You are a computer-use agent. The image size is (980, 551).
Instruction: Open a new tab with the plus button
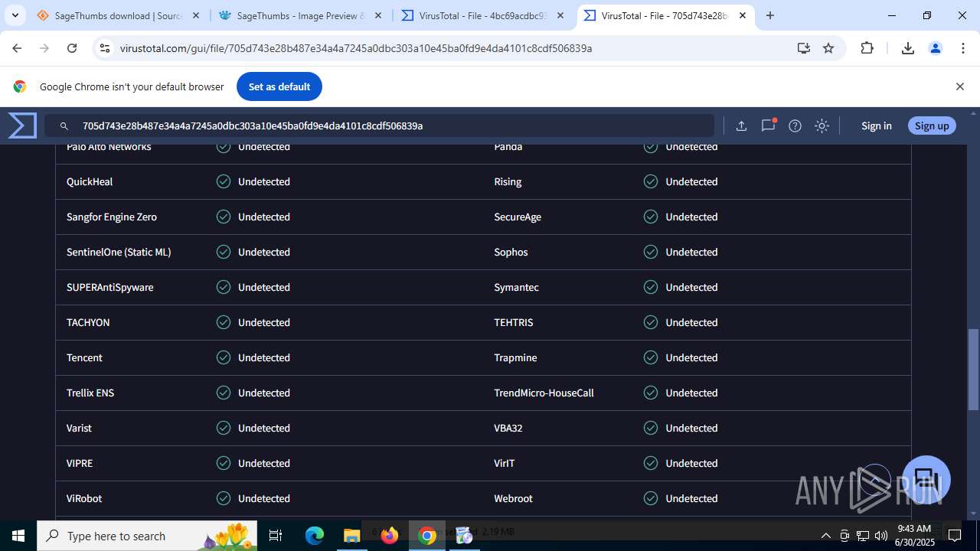pos(770,15)
